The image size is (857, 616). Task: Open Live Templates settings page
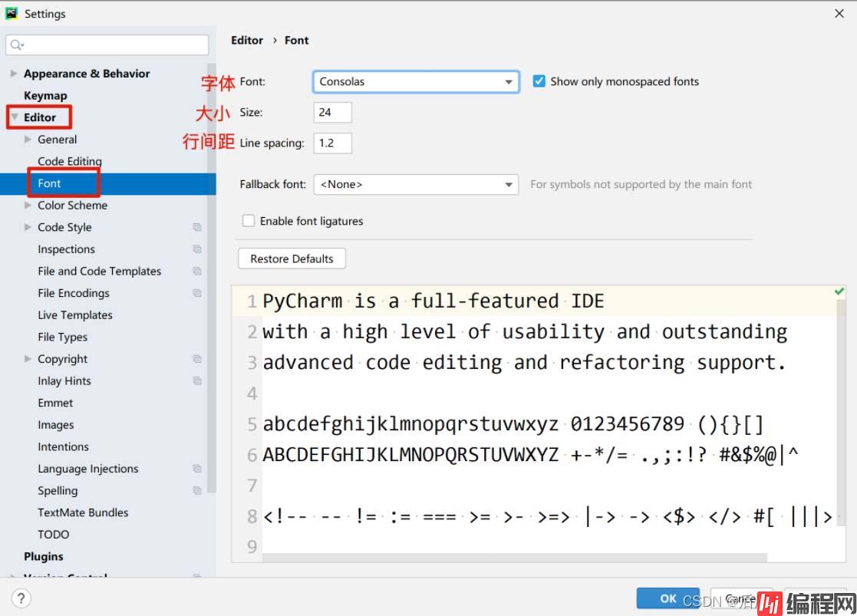[x=75, y=315]
